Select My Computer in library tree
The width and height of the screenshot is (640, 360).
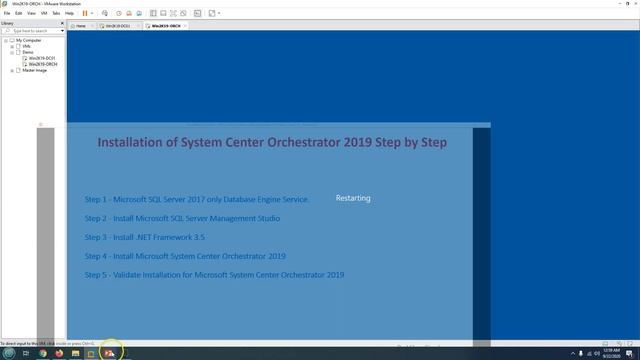click(x=29, y=40)
